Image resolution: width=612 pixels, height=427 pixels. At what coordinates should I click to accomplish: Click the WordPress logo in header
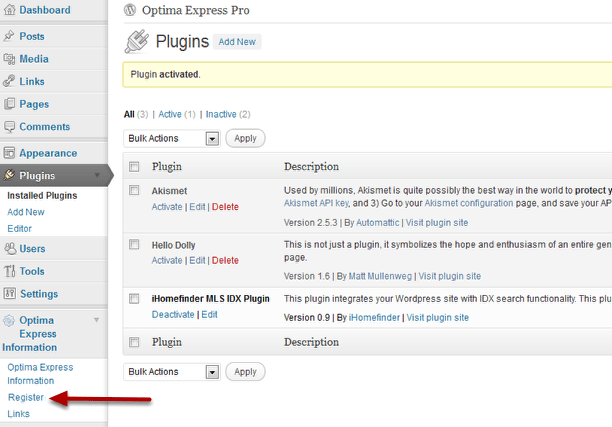(x=130, y=10)
